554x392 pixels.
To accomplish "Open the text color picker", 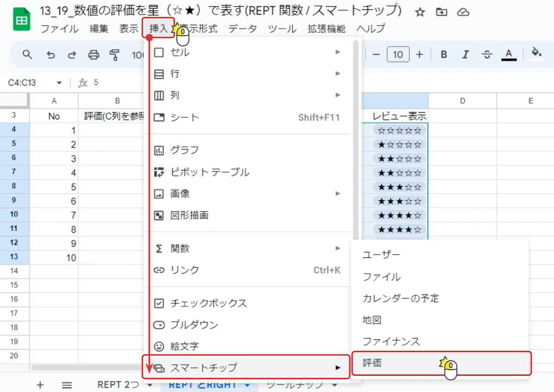I will pyautogui.click(x=509, y=54).
